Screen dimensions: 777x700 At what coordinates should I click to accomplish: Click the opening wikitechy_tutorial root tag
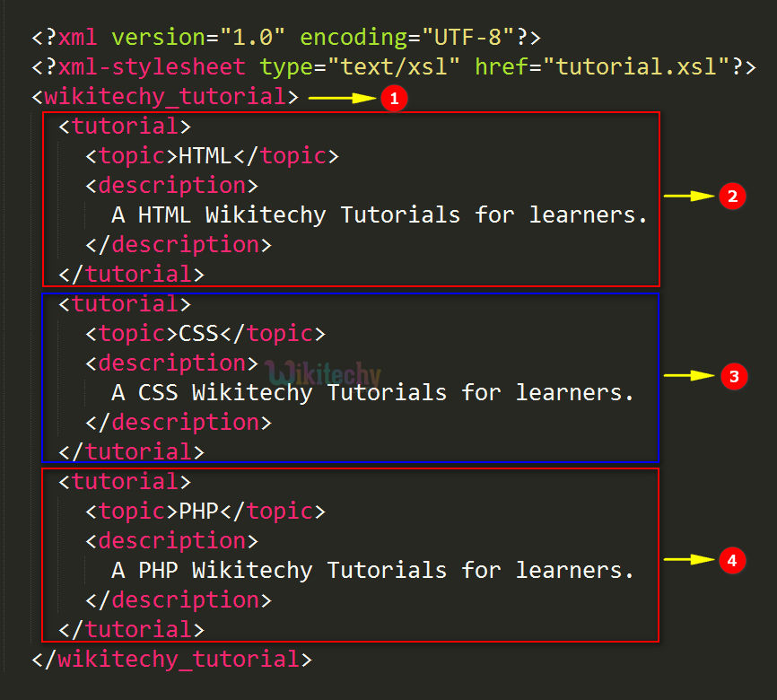tap(165, 96)
